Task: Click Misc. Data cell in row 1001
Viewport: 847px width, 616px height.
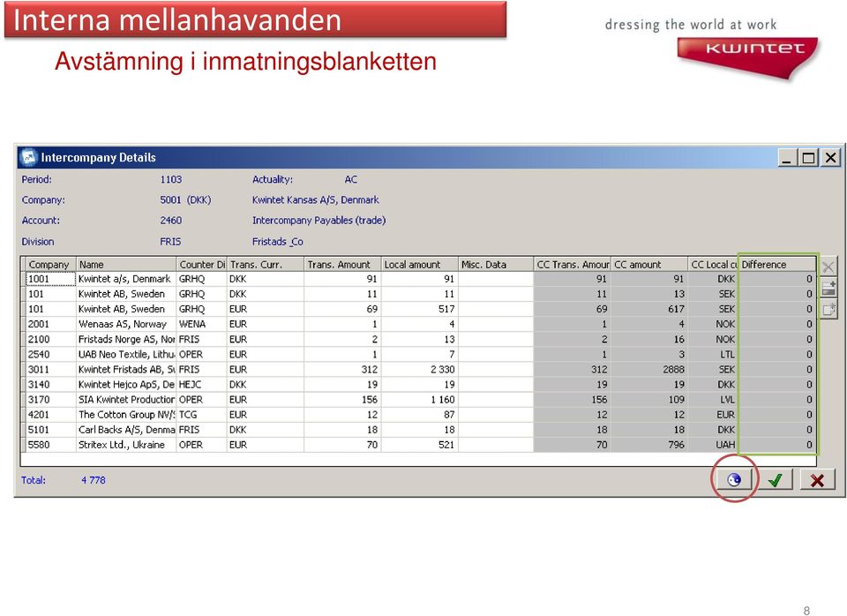Action: tap(496, 279)
